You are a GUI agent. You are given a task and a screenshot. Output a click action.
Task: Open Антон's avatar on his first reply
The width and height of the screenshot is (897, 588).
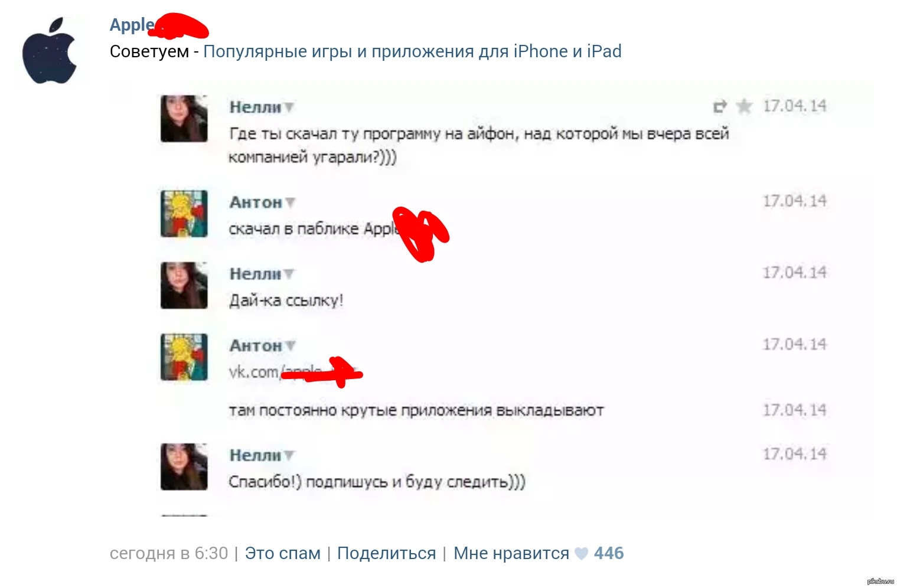pos(184,214)
